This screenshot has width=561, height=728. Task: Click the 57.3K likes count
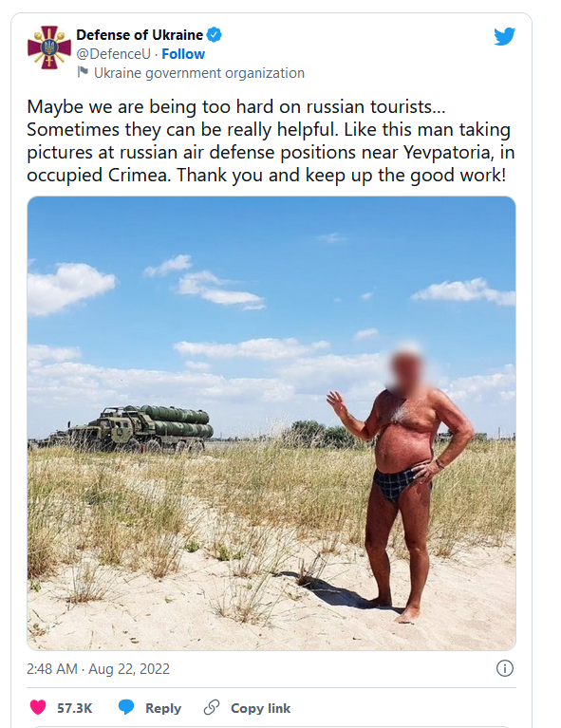pos(75,708)
